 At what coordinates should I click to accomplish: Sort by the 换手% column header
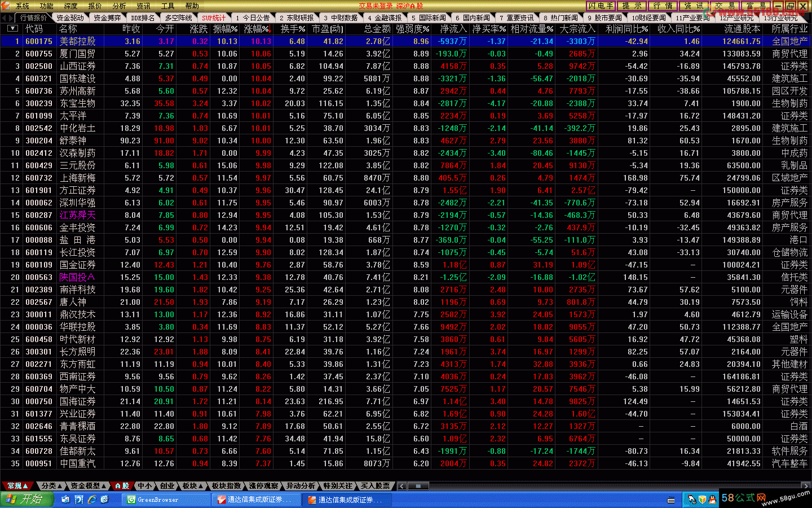[293, 29]
